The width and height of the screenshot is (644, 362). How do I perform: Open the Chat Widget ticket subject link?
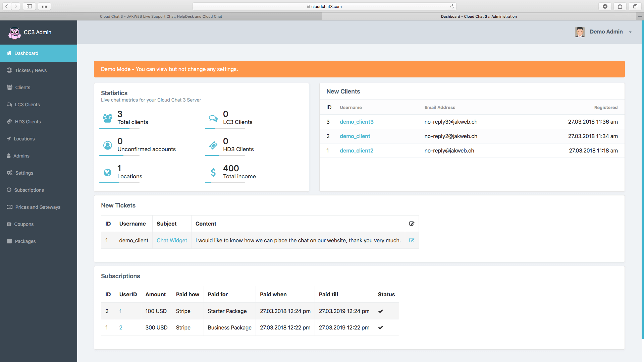coord(172,240)
